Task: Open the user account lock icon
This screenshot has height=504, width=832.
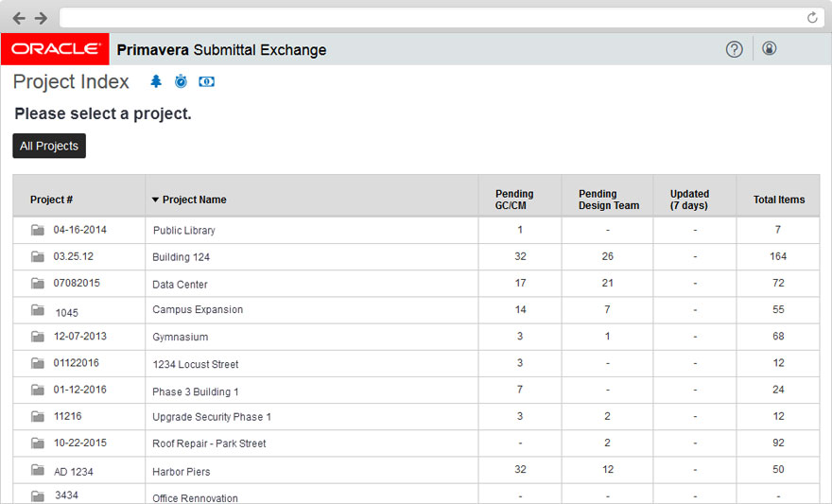Action: tap(769, 48)
